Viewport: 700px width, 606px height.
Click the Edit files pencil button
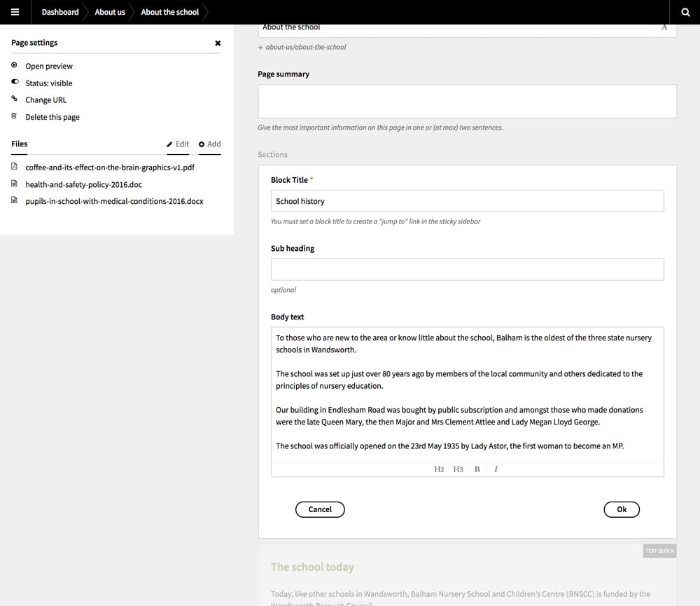[x=178, y=144]
